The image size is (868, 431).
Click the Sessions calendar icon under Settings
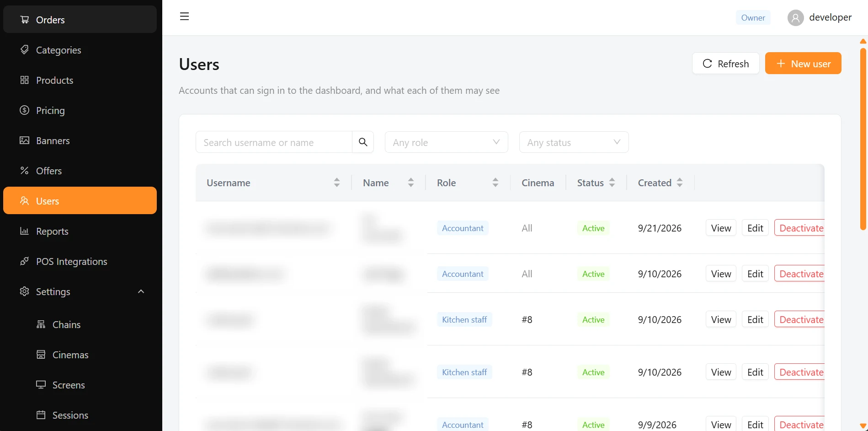(x=41, y=415)
